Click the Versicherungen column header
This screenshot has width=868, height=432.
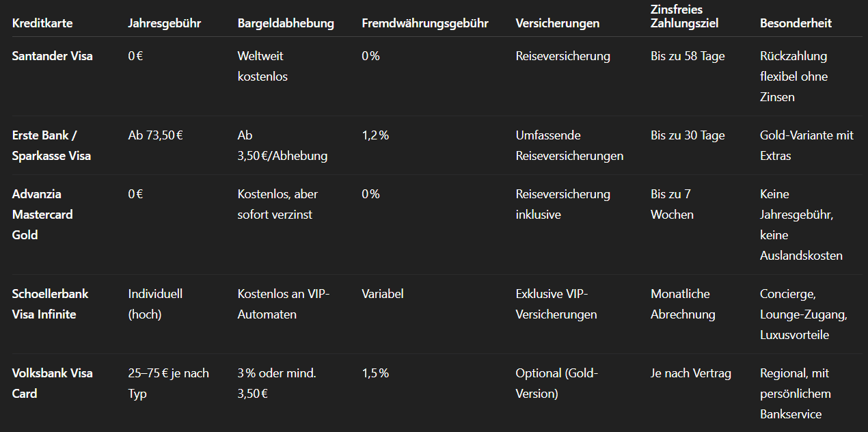(557, 23)
